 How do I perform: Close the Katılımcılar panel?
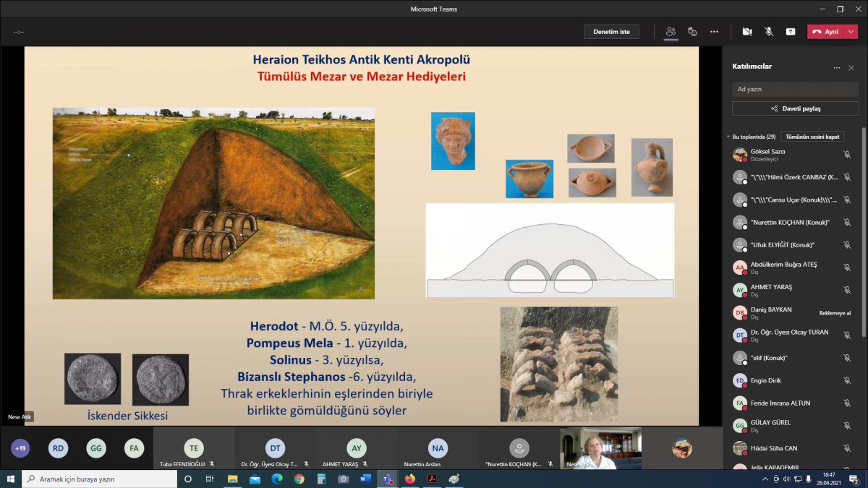(x=851, y=67)
